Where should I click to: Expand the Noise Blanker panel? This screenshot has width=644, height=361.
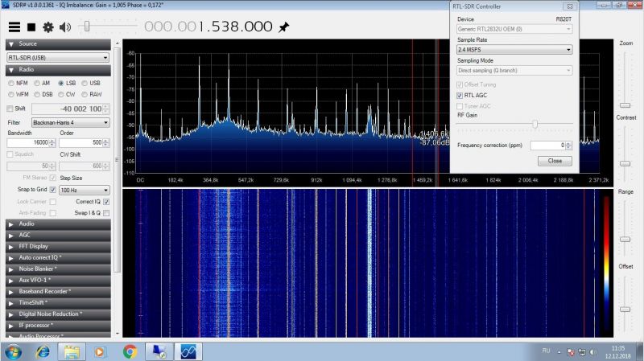pyautogui.click(x=58, y=269)
